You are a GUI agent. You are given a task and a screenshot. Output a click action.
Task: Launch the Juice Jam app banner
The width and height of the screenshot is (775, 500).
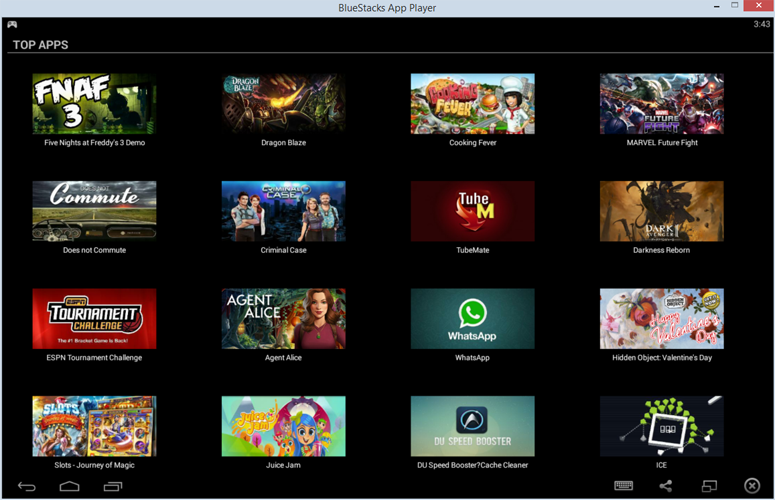(x=283, y=426)
